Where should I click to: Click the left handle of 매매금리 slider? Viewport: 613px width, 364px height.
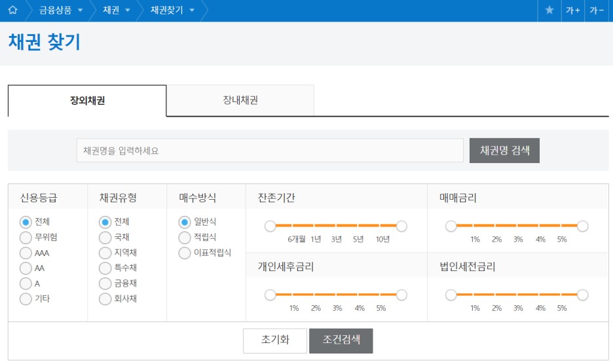click(451, 226)
